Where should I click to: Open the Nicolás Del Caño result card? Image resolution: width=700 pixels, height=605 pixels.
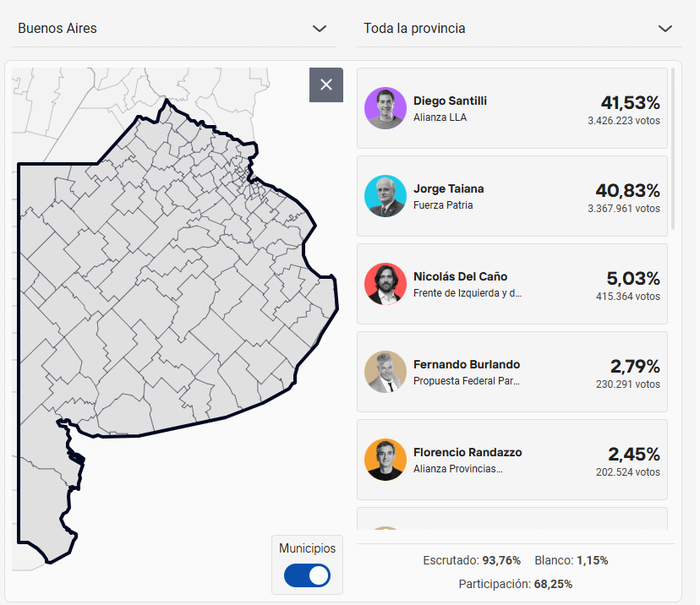[x=511, y=284]
